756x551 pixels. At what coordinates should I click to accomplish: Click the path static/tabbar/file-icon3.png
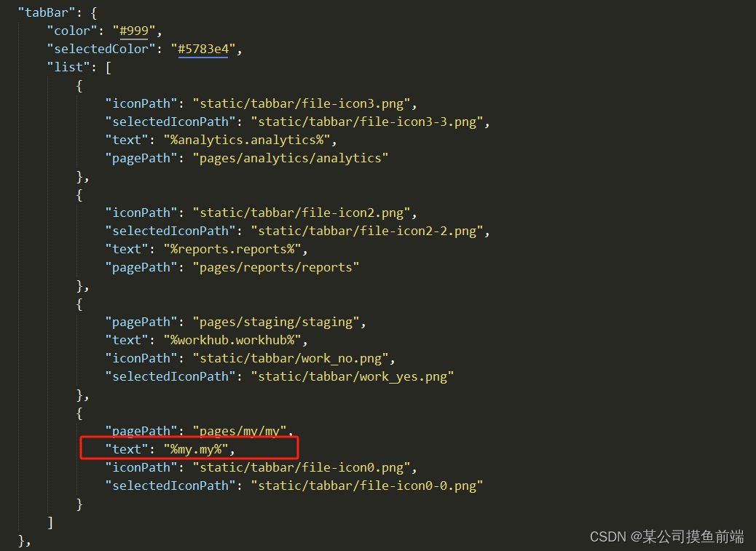pos(302,103)
